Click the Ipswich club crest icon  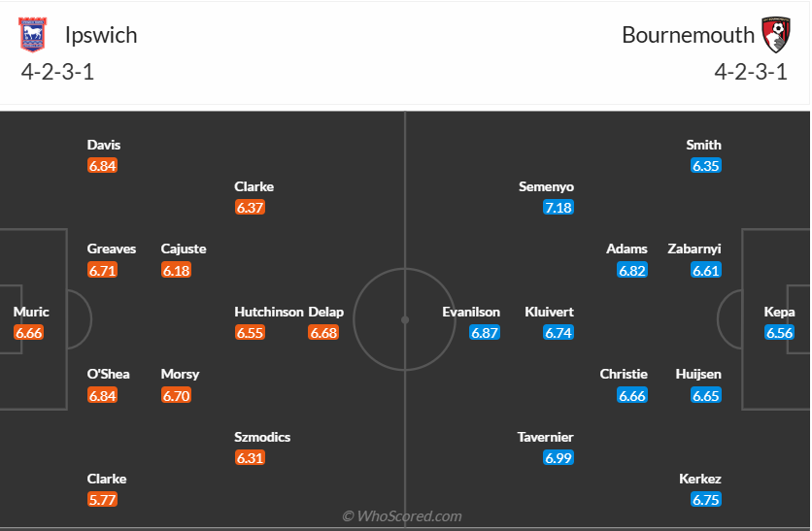pyautogui.click(x=32, y=35)
